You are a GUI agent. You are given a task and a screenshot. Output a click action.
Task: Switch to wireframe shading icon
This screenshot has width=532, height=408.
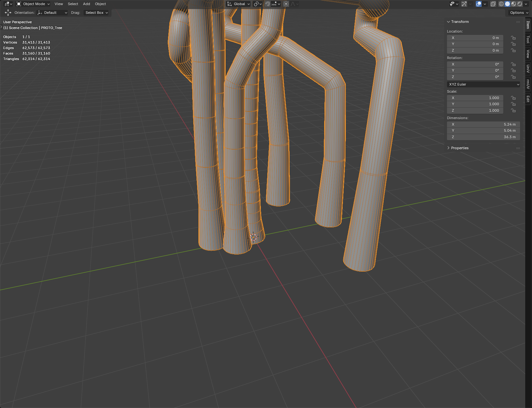coord(501,4)
